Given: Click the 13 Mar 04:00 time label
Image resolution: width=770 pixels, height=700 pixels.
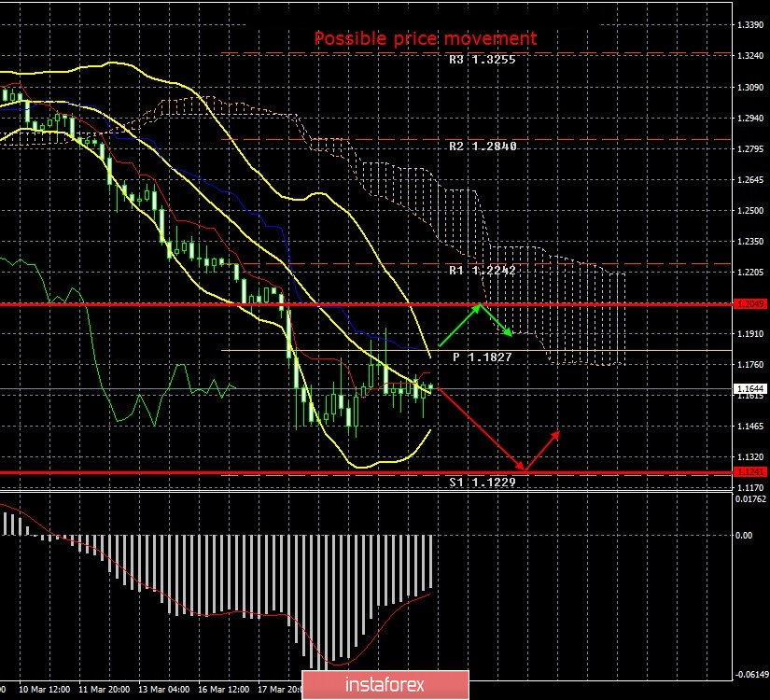Looking at the screenshot, I should pos(164,690).
